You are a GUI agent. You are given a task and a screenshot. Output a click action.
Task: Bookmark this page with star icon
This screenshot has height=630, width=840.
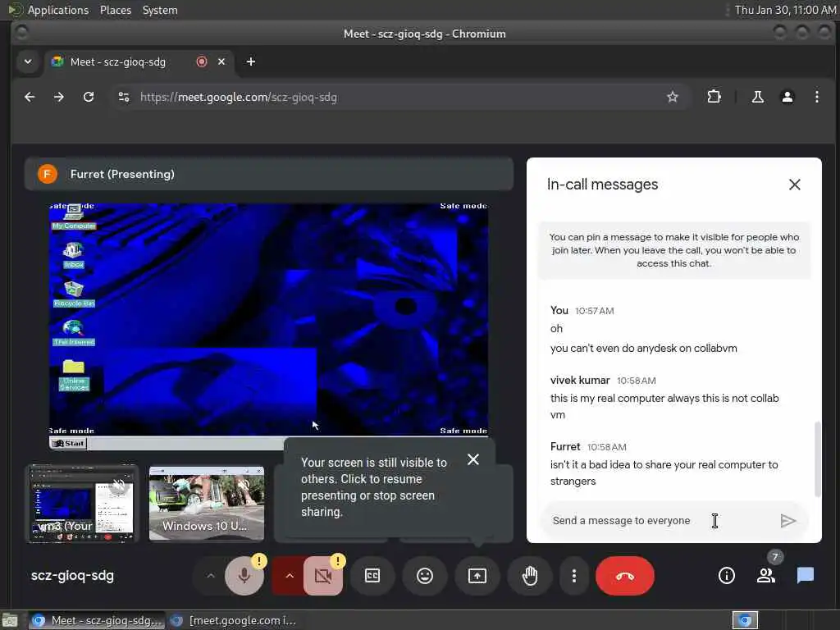pyautogui.click(x=673, y=97)
